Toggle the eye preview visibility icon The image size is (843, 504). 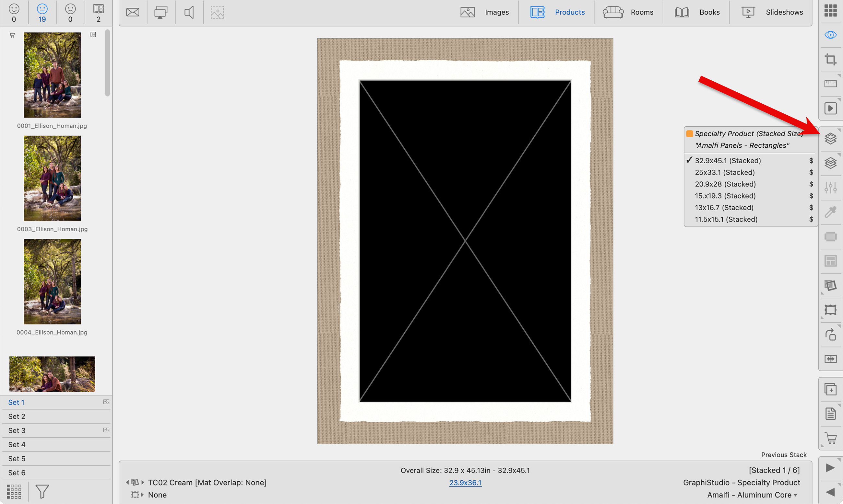830,35
